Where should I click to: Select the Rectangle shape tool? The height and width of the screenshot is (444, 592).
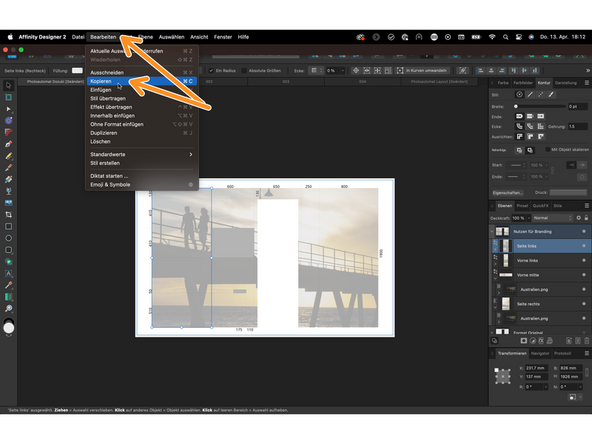(8, 227)
